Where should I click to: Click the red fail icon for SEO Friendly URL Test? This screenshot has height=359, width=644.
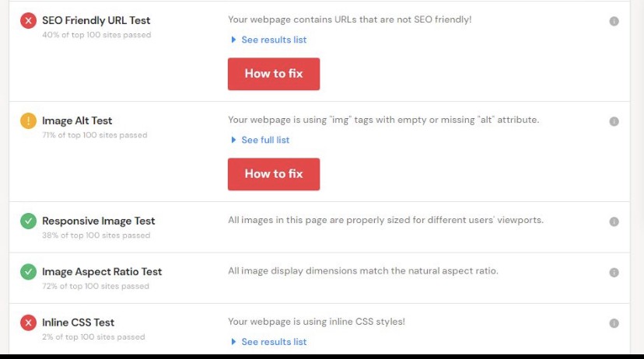pos(28,20)
